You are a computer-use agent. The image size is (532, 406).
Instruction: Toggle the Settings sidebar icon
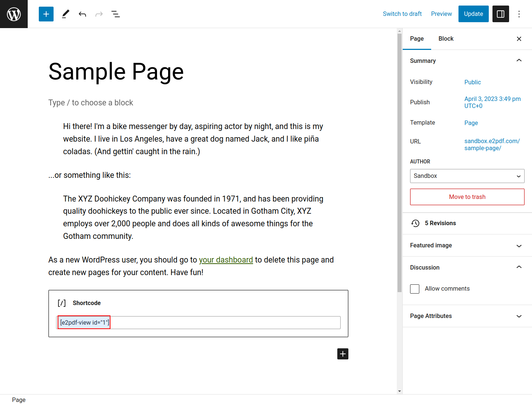501,14
